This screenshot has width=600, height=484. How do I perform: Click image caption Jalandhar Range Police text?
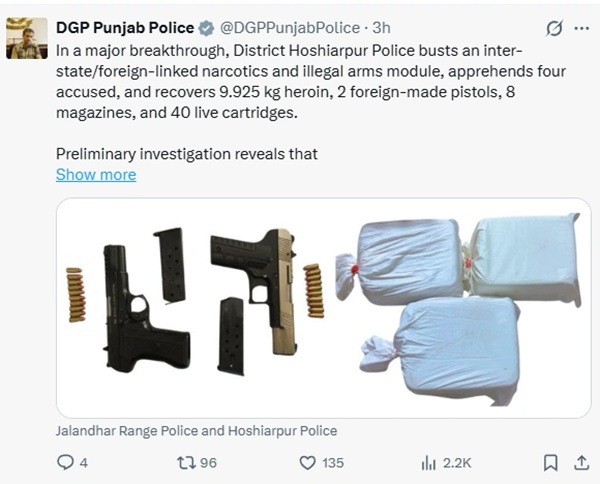coord(196,431)
